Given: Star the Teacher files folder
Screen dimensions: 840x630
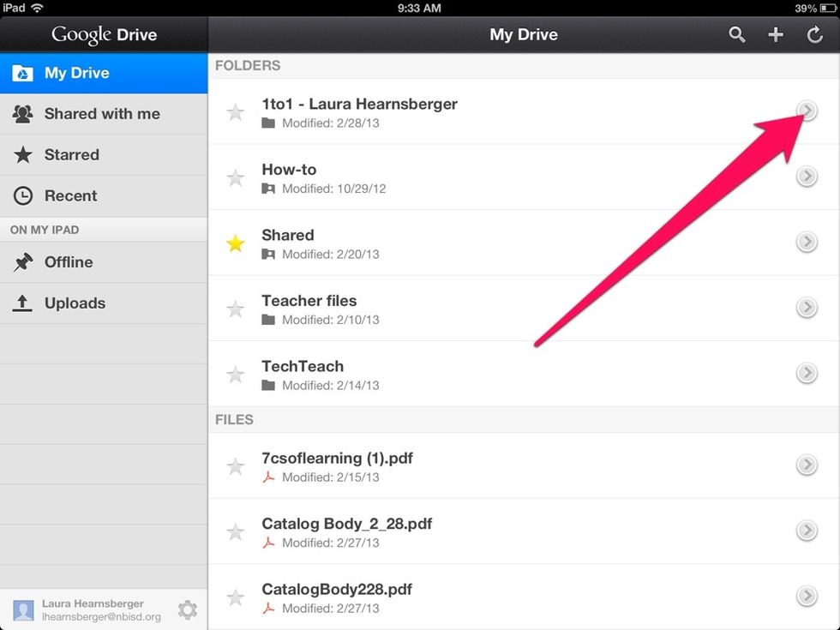Looking at the screenshot, I should coord(235,309).
